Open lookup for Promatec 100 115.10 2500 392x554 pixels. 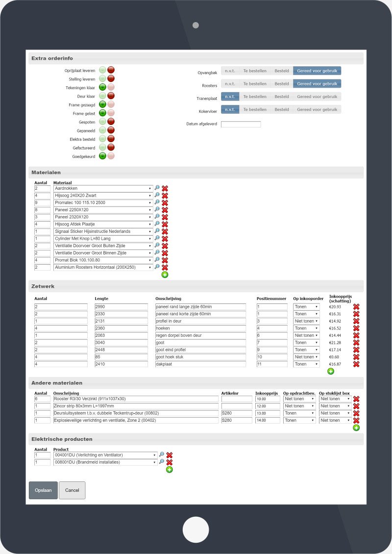pos(157,202)
